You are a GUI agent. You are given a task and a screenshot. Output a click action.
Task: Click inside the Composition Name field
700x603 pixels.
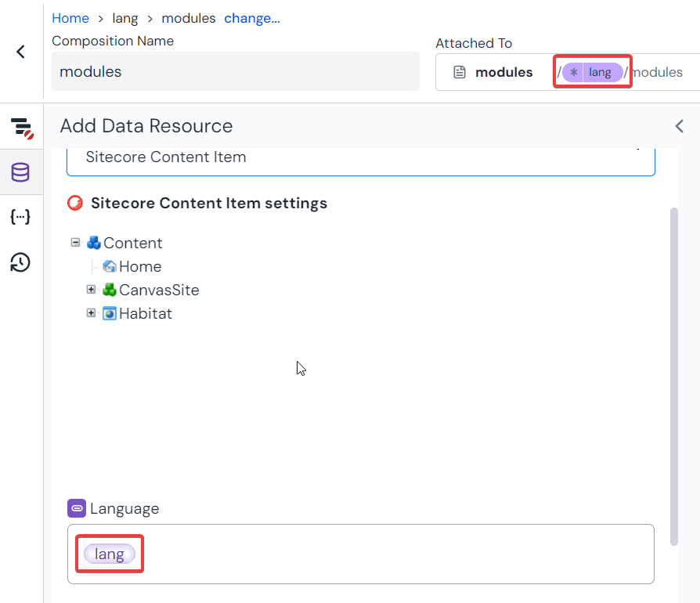click(x=235, y=71)
